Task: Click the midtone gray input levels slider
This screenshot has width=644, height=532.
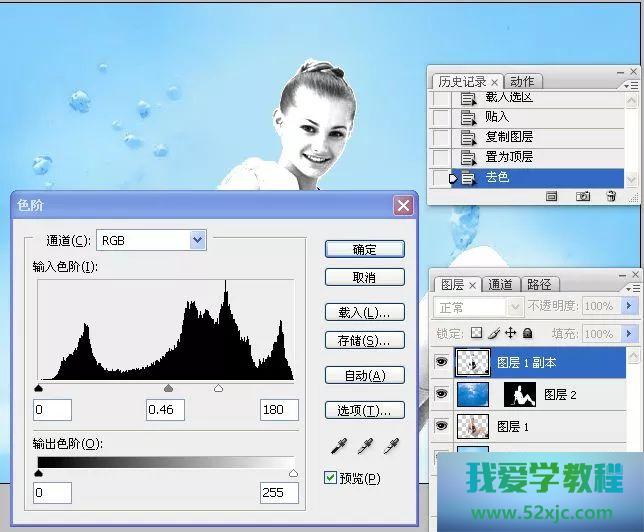Action: tap(168, 388)
